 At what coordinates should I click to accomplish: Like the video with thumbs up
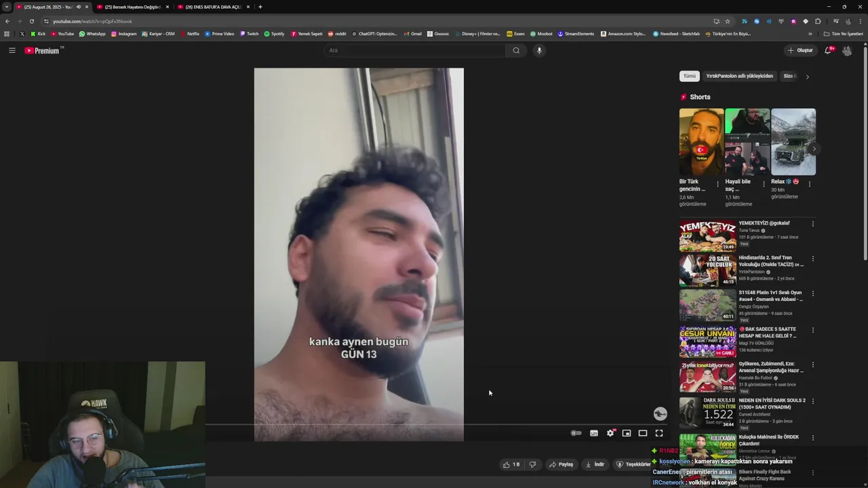[x=511, y=464]
